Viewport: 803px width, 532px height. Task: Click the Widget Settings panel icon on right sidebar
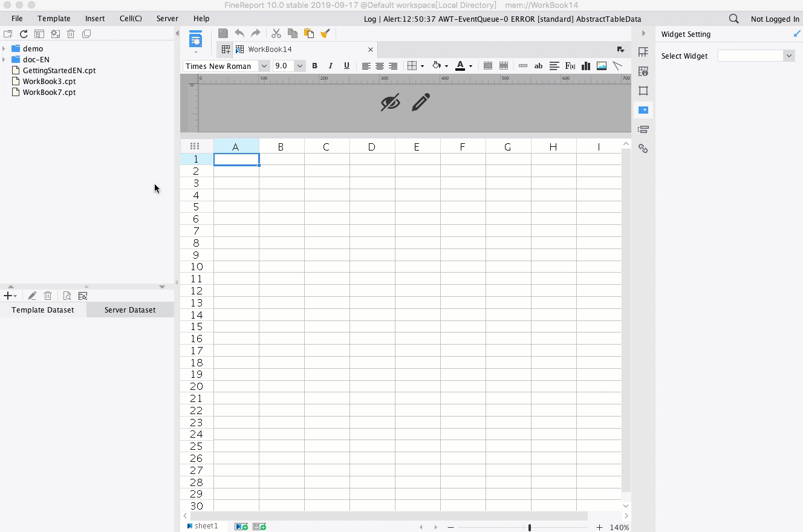(x=643, y=110)
